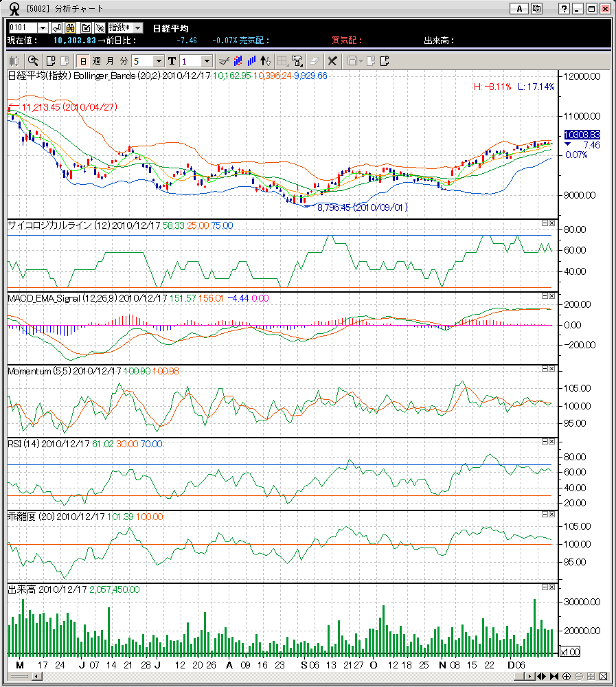The image size is (616, 687).
Task: Minimize the RSI (14) indicator panel
Action: pyautogui.click(x=544, y=441)
